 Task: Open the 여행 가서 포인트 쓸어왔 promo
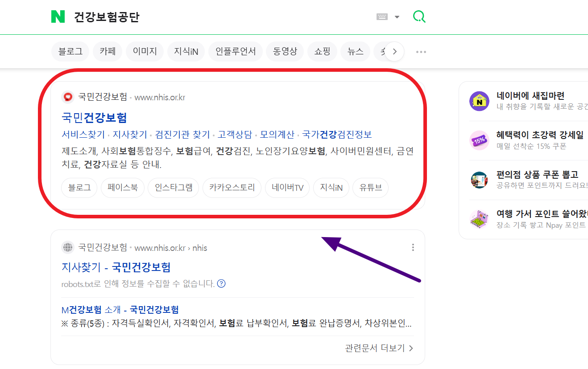(x=542, y=214)
